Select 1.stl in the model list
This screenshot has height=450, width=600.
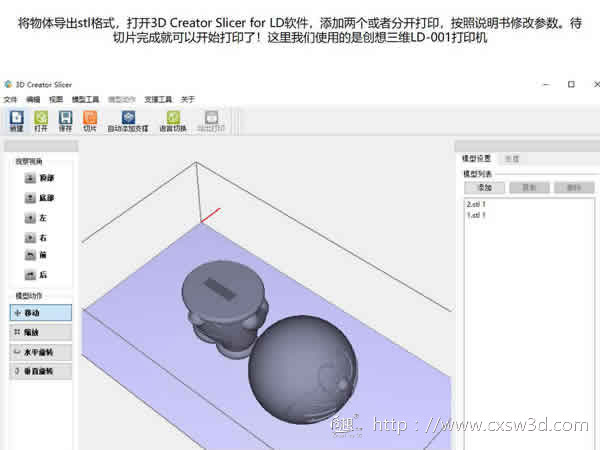coord(476,215)
